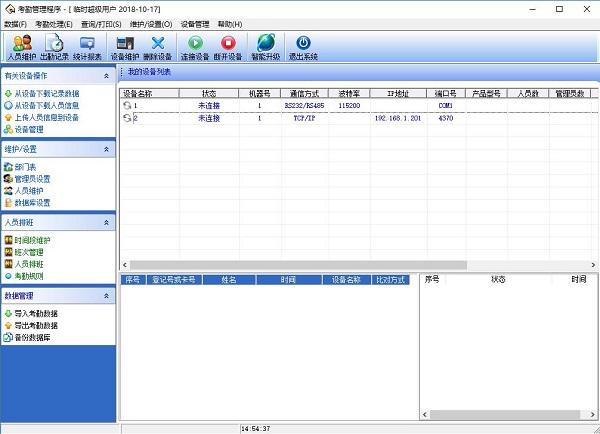Open the 查询/打印(S) menu

pyautogui.click(x=102, y=24)
